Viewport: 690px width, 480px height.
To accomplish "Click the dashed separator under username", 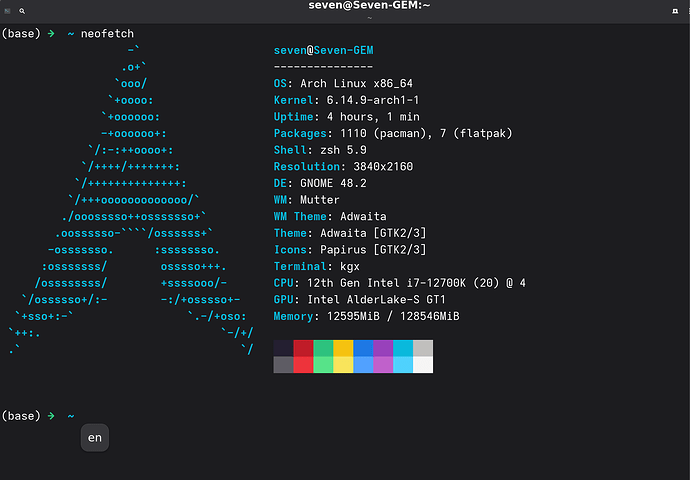I will (323, 67).
